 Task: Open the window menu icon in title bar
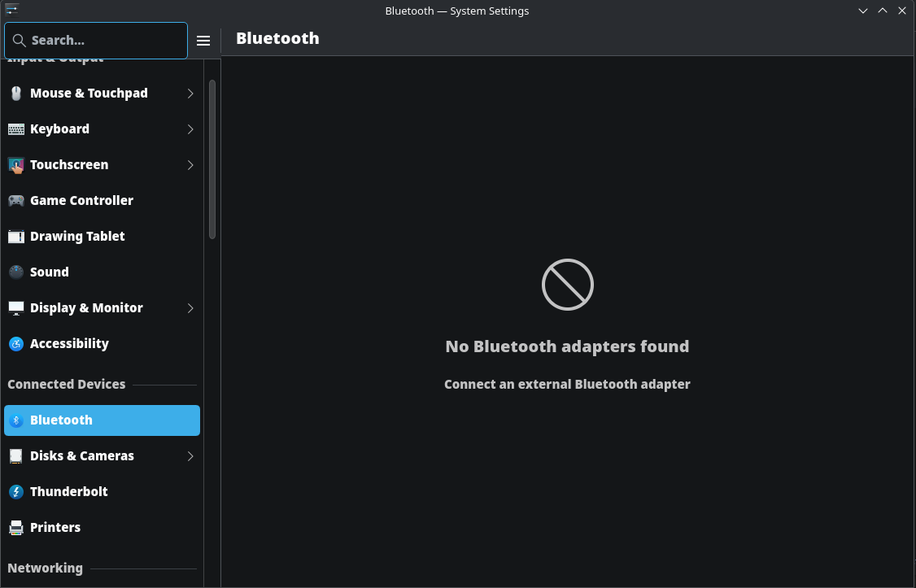pyautogui.click(x=11, y=11)
